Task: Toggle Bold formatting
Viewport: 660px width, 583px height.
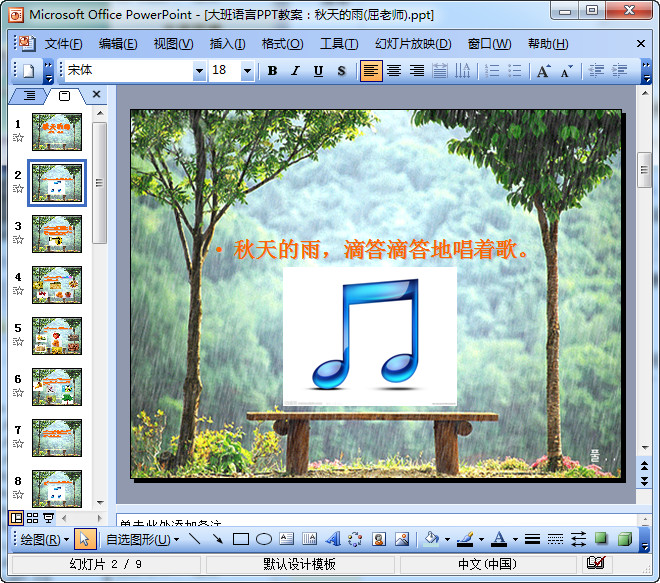Action: tap(272, 71)
